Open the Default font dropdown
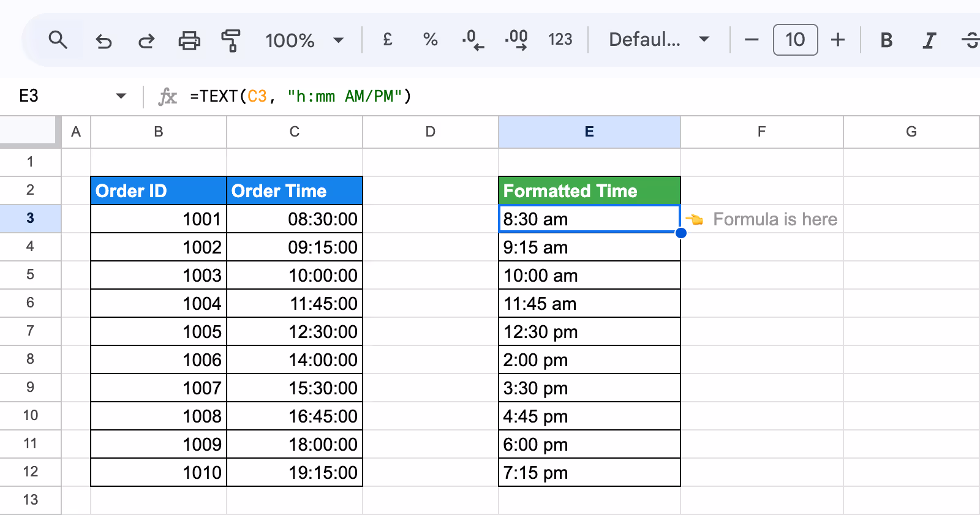This screenshot has width=980, height=515. [x=659, y=40]
